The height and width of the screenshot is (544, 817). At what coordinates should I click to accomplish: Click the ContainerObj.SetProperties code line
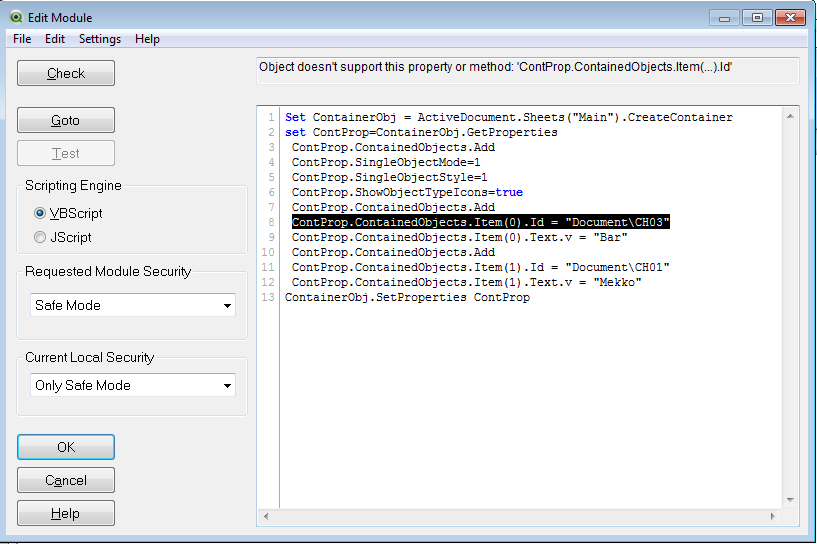point(407,297)
